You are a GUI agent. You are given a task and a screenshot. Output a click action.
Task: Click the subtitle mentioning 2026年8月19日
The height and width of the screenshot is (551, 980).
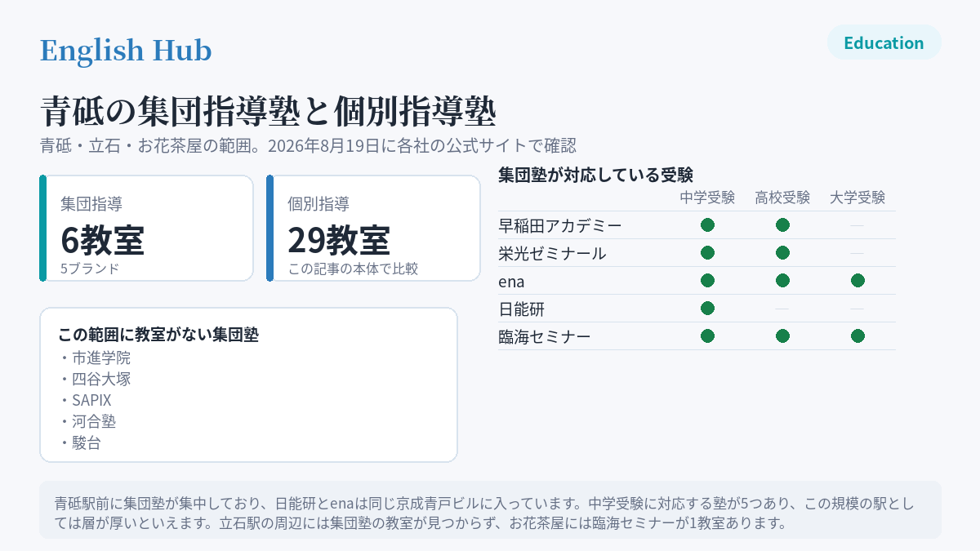coord(309,146)
